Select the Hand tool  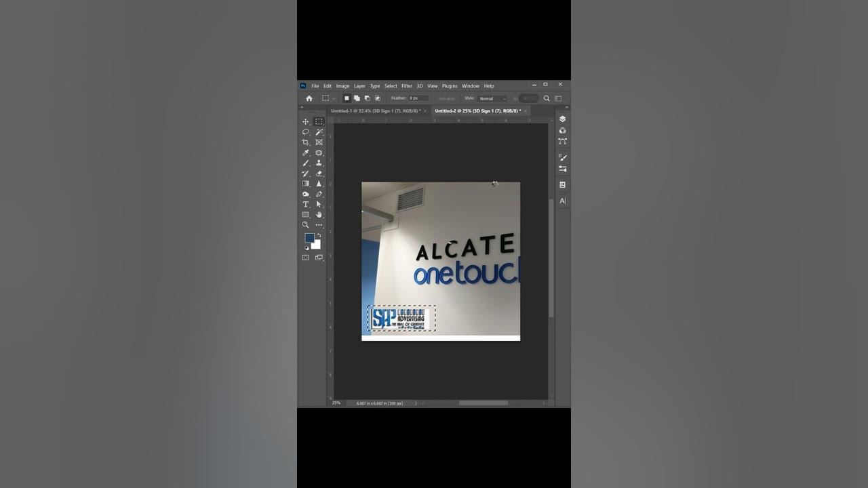pos(319,215)
